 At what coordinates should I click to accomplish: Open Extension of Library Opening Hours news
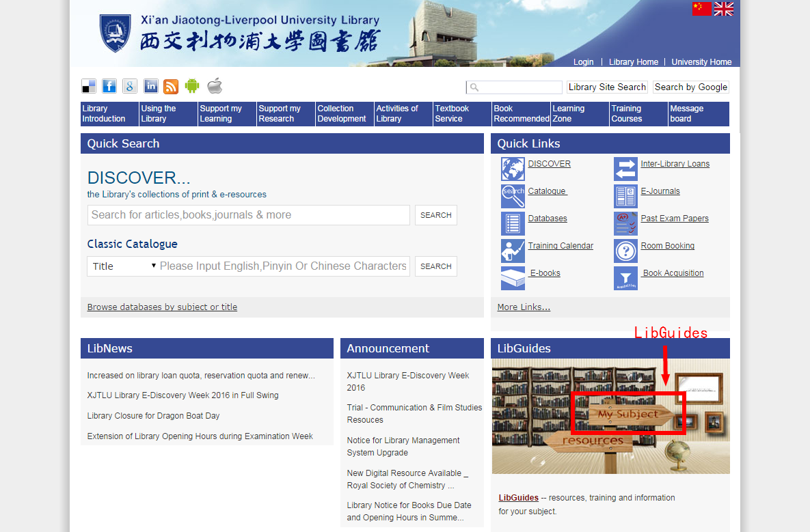[x=200, y=436]
